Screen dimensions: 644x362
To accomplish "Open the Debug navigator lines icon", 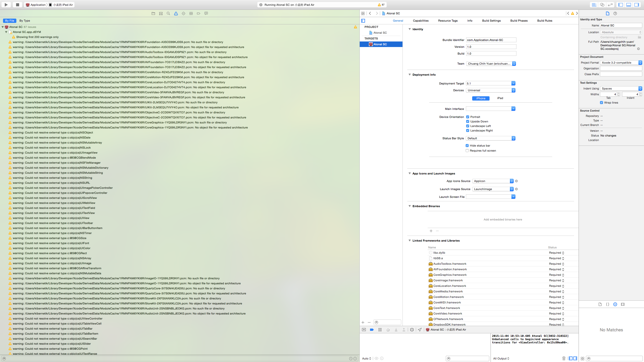I will pyautogui.click(x=191, y=14).
